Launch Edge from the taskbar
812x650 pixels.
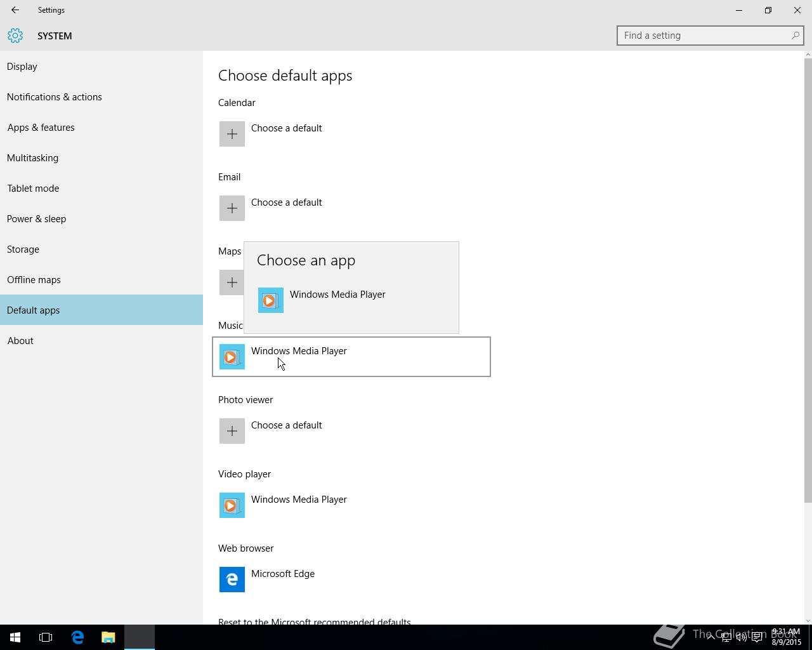(77, 637)
